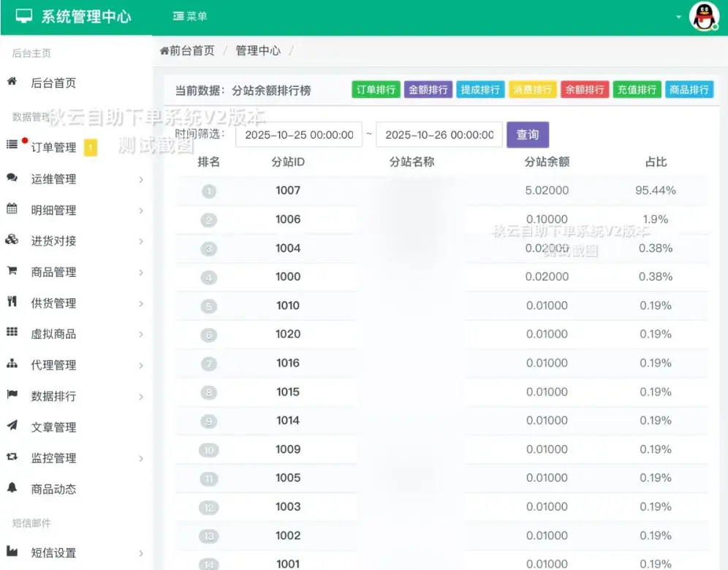Image resolution: width=728 pixels, height=570 pixels.
Task: Click the 查询 button
Action: [x=528, y=135]
